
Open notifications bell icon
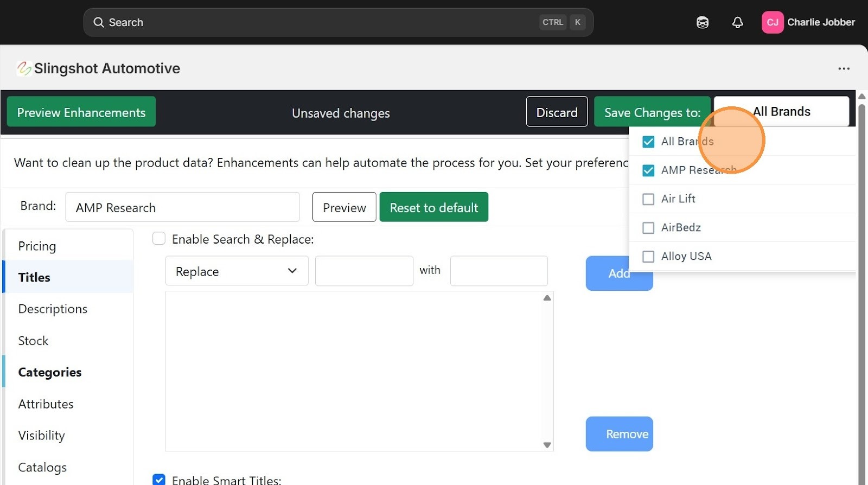pyautogui.click(x=737, y=22)
